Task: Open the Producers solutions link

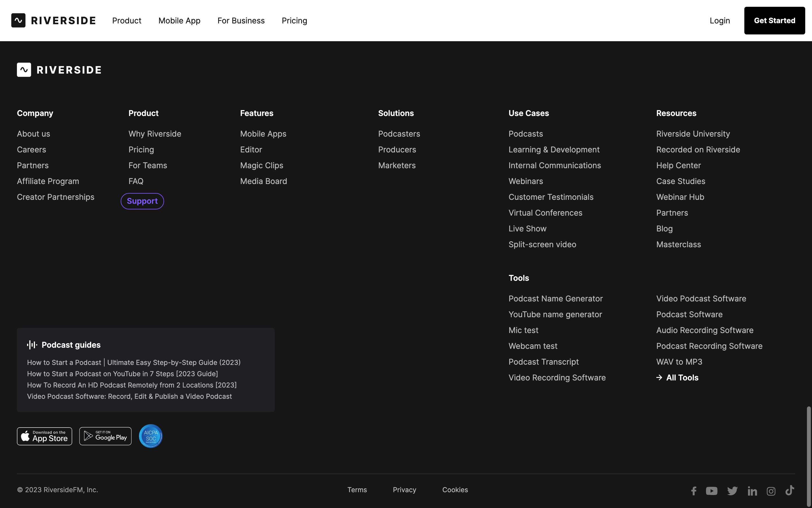Action: 397,150
